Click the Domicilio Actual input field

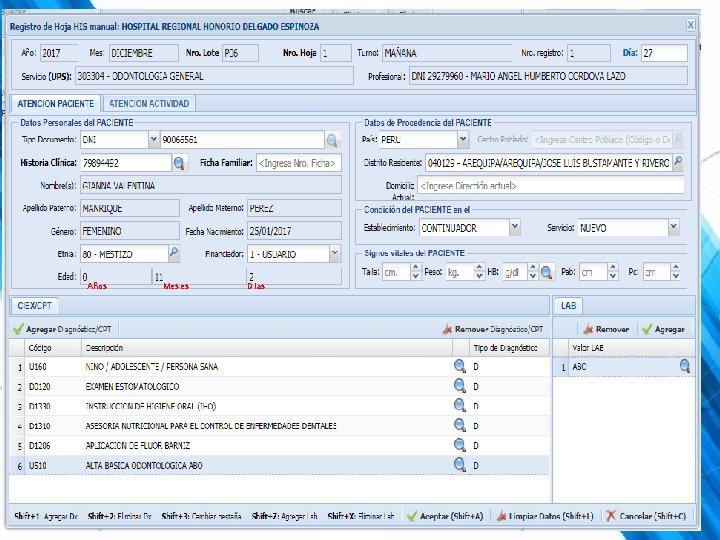click(551, 186)
